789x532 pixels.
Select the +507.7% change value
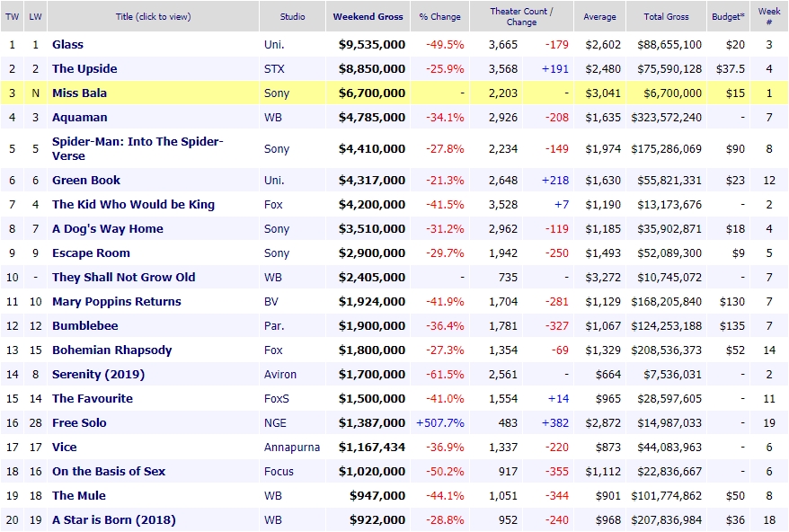click(x=439, y=422)
